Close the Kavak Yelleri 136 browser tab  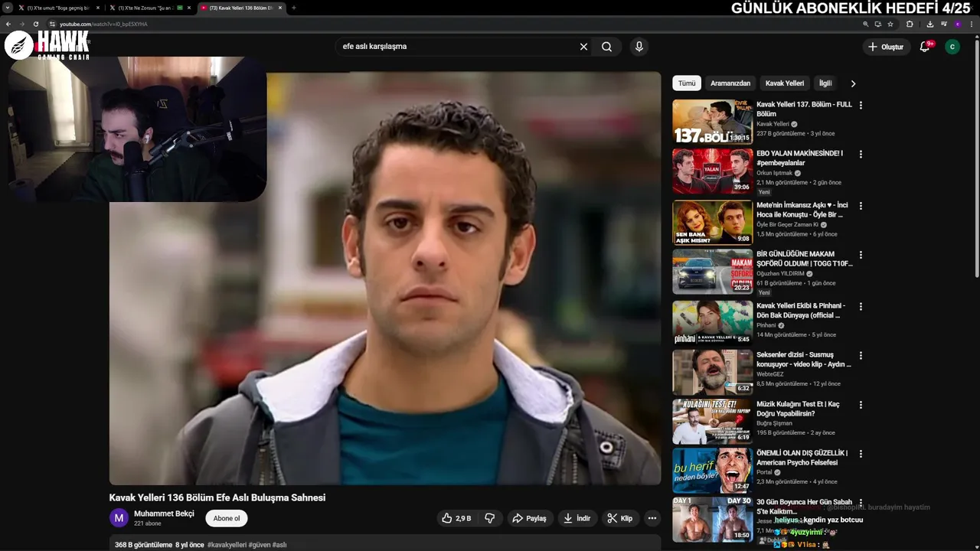pyautogui.click(x=280, y=8)
